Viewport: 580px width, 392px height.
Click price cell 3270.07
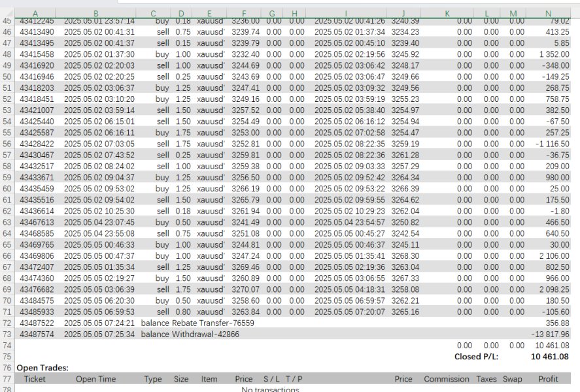click(x=246, y=289)
